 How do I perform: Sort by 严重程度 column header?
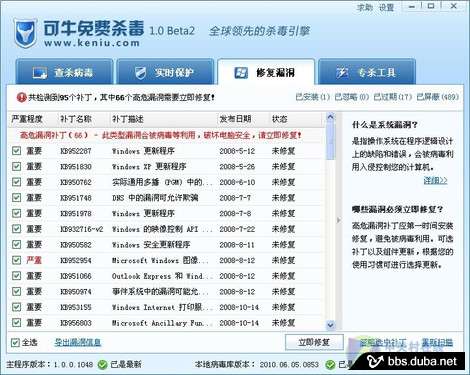27,119
